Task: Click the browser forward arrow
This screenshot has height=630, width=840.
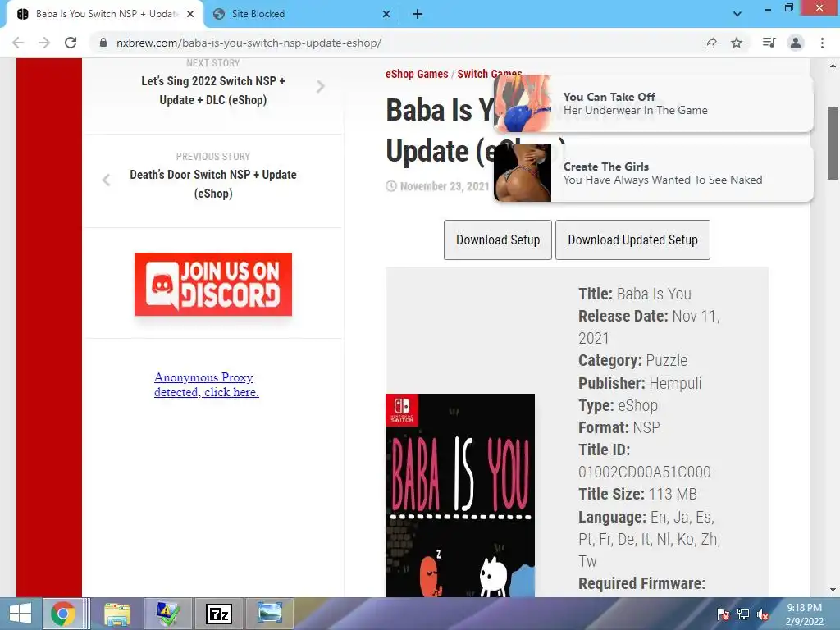Action: point(44,43)
